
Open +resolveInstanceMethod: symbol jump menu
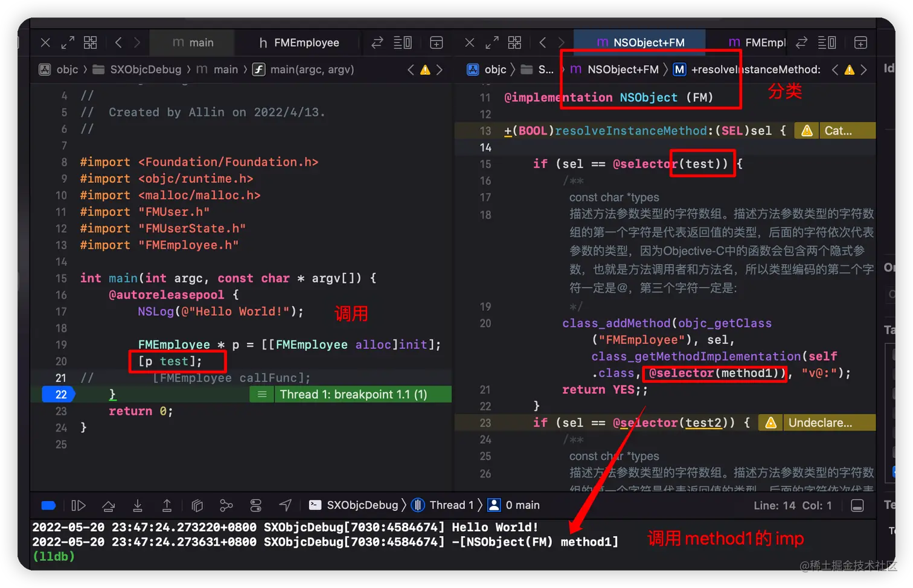[x=747, y=69]
